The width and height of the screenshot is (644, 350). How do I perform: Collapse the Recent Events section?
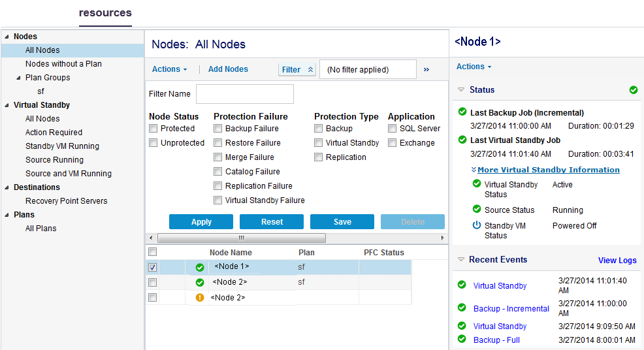[x=460, y=260]
